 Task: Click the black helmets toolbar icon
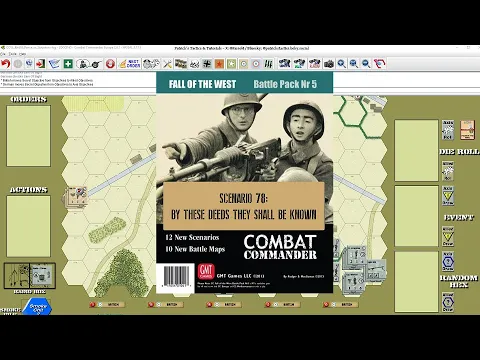tap(194, 63)
